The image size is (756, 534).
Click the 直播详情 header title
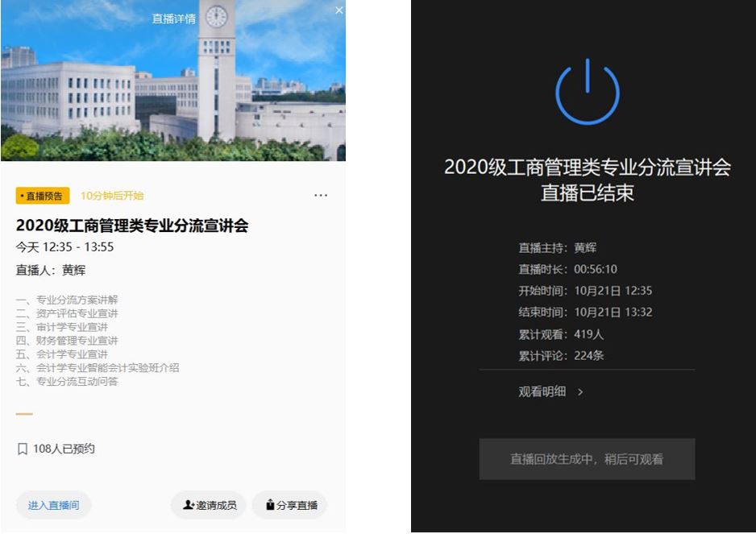[173, 19]
